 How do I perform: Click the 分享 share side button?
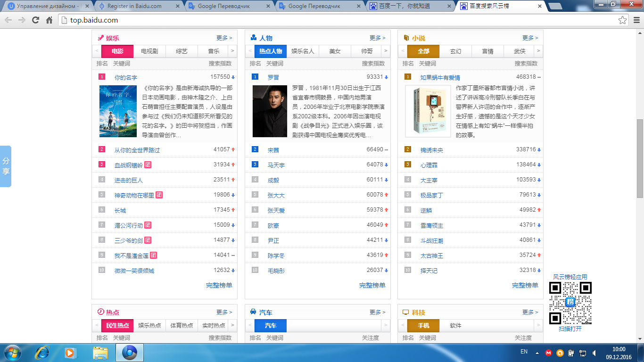click(6, 166)
